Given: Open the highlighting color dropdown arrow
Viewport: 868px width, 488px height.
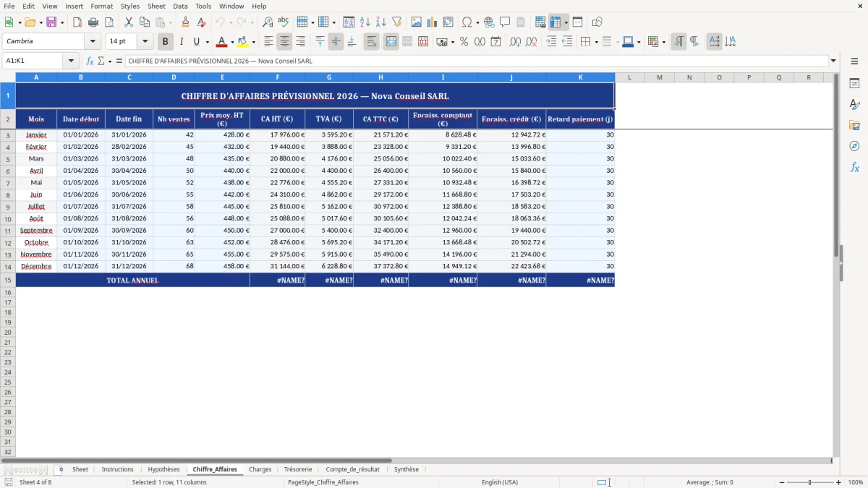Looking at the screenshot, I should 253,42.
